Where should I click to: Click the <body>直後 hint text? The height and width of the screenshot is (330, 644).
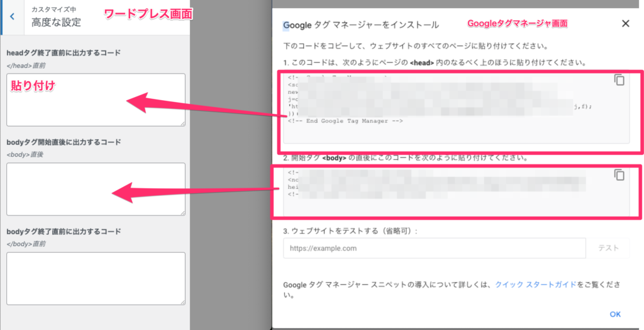pos(25,155)
